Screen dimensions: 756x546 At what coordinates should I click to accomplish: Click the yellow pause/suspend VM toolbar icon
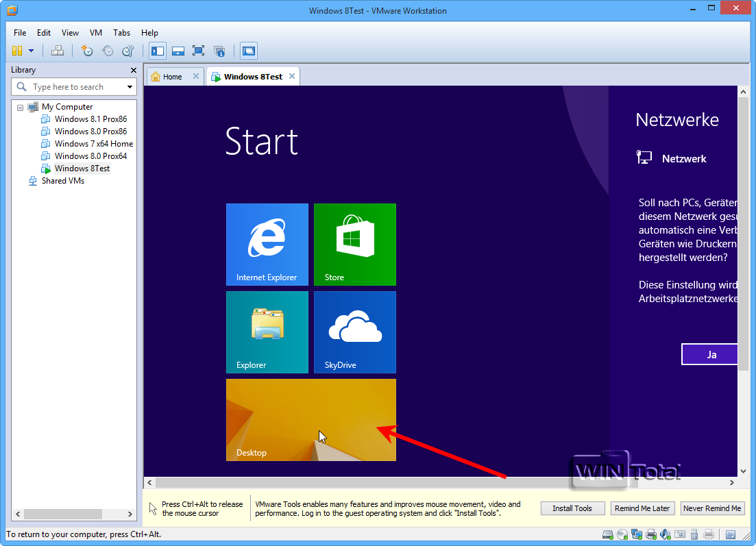tap(17, 51)
